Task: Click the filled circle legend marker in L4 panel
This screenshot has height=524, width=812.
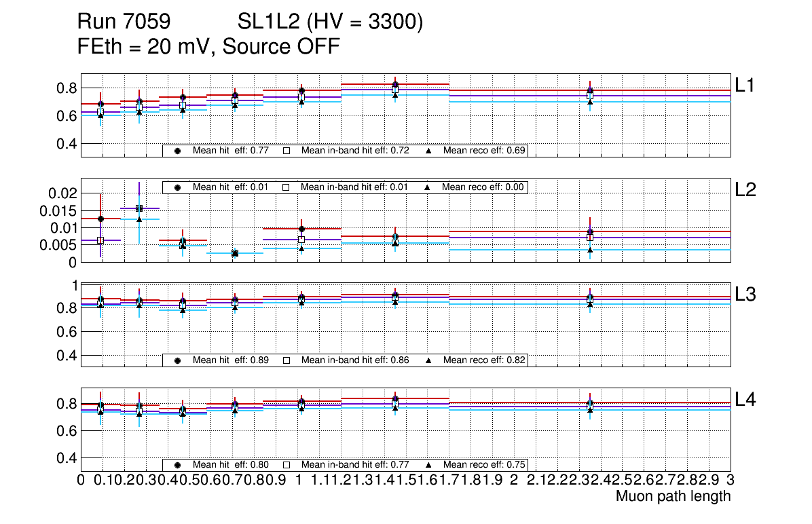Action: point(178,465)
